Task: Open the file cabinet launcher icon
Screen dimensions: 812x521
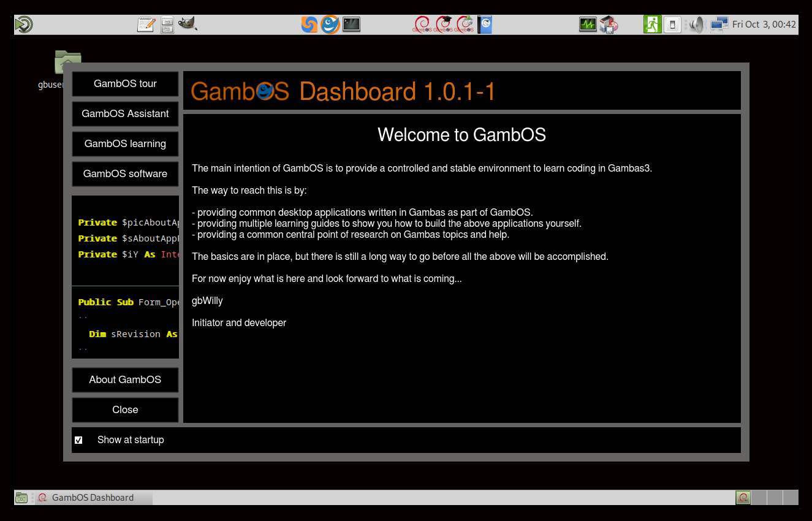Action: tap(167, 25)
